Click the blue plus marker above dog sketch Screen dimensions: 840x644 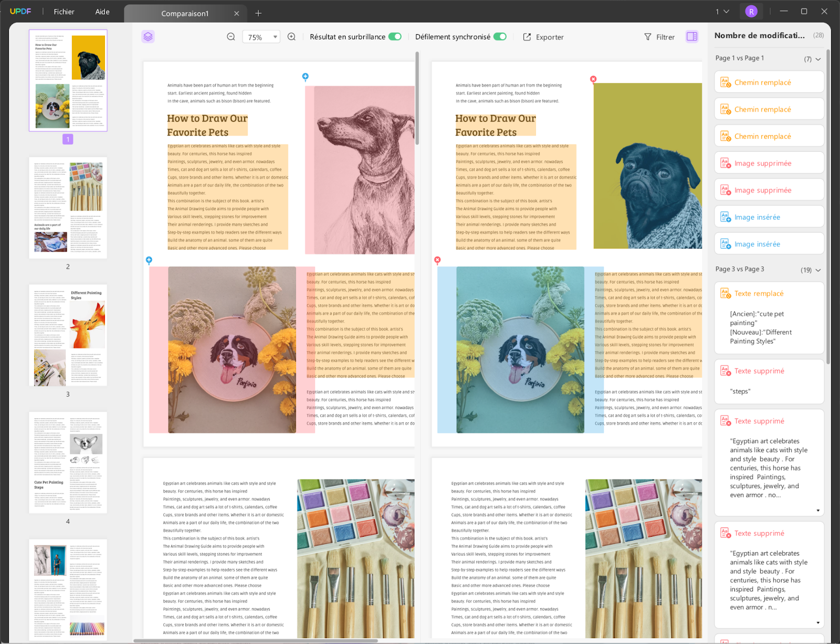tap(305, 77)
